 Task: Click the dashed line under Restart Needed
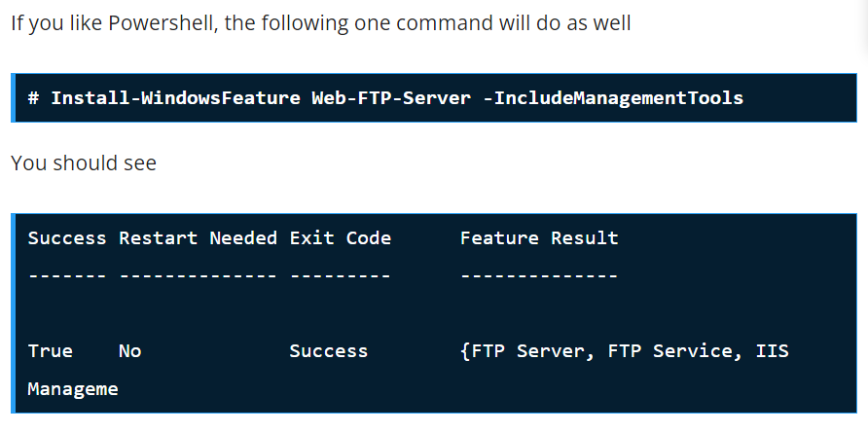(198, 276)
